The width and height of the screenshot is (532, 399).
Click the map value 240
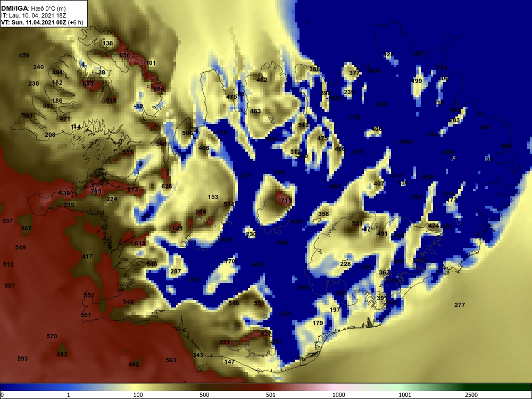pyautogui.click(x=38, y=67)
